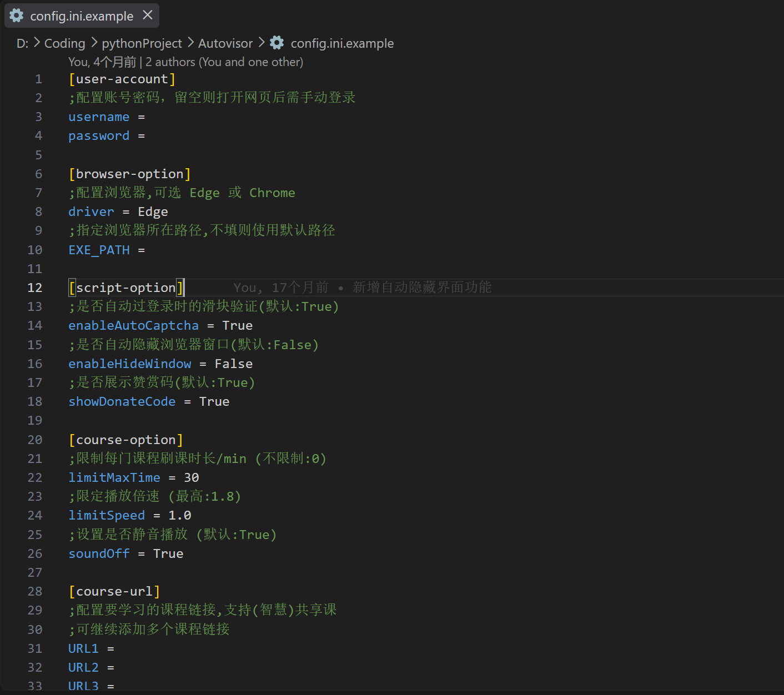Image resolution: width=784 pixels, height=695 pixels.
Task: Click the EXE_PATH key on line 10
Action: tap(99, 250)
